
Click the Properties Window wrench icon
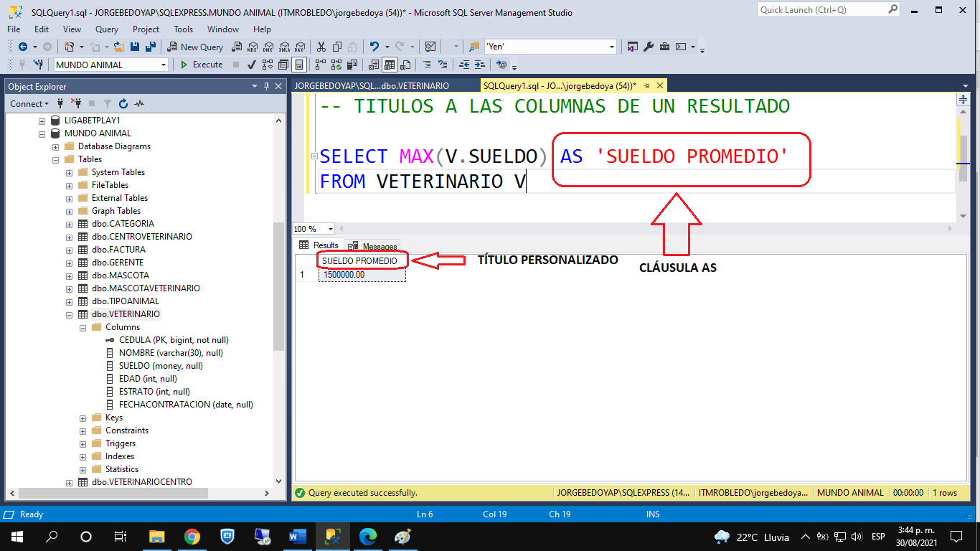point(649,47)
